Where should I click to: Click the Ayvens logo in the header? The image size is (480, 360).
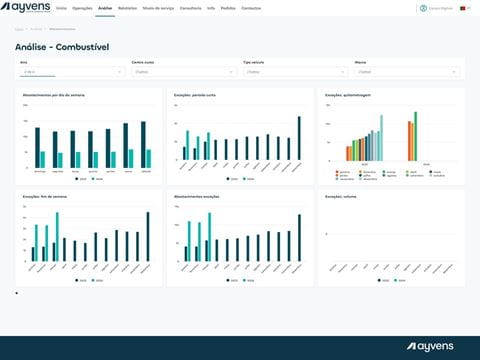coord(26,7)
